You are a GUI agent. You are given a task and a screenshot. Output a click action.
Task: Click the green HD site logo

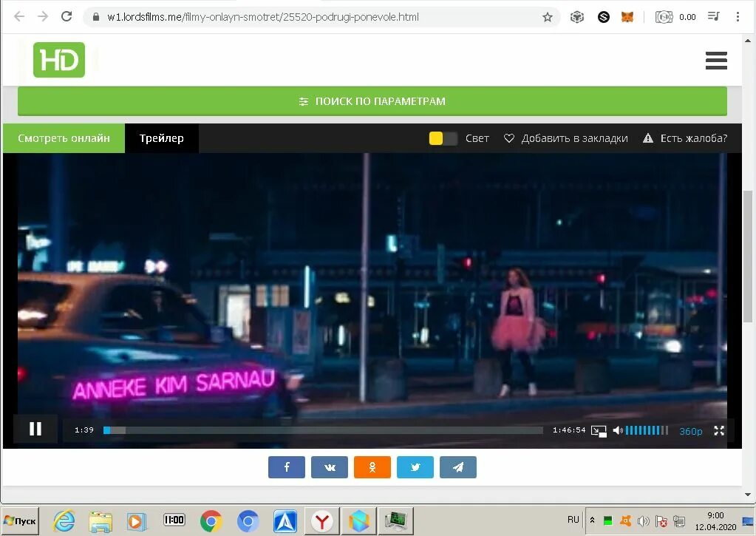[x=59, y=60]
